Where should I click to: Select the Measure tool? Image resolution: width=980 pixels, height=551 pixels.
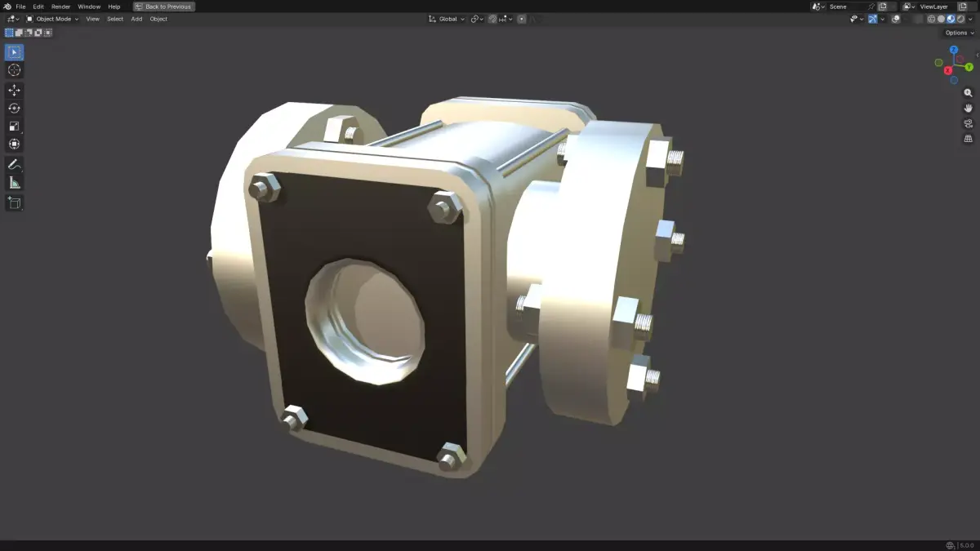[x=14, y=182]
